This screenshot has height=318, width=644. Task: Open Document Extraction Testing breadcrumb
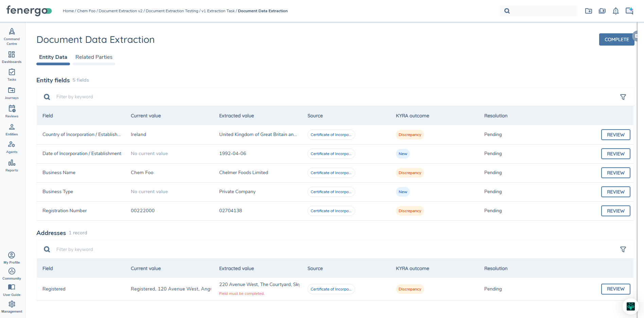(172, 11)
